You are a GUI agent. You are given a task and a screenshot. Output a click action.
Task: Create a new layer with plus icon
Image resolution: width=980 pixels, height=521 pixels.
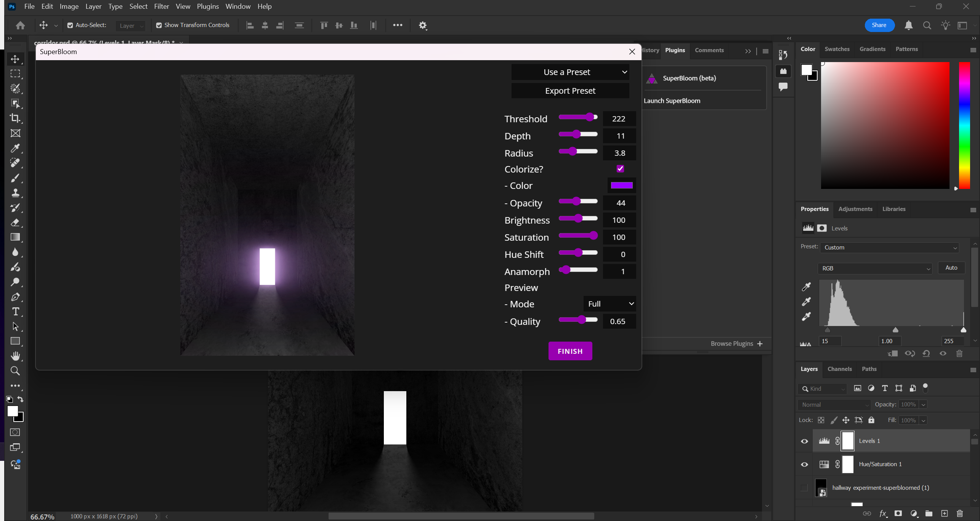coord(944,513)
